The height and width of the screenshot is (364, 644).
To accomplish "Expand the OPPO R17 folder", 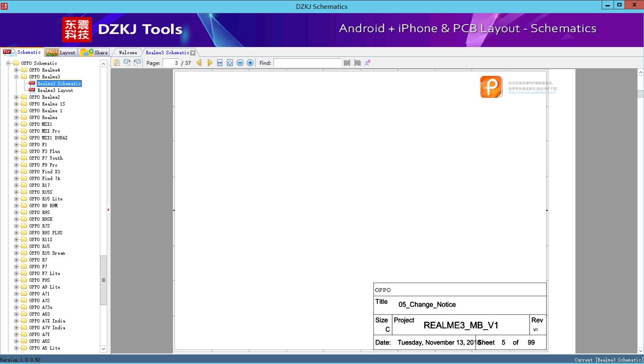I will [x=16, y=185].
